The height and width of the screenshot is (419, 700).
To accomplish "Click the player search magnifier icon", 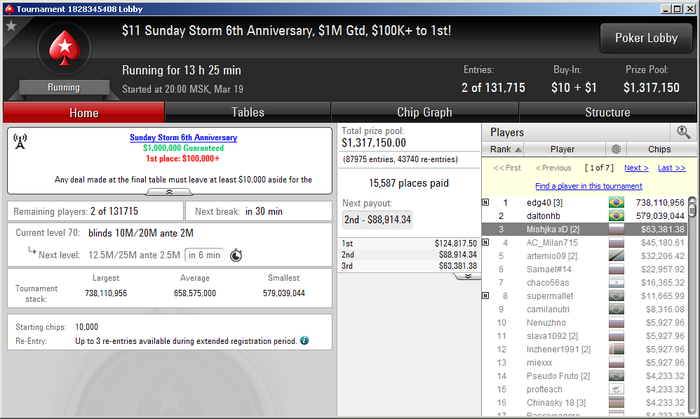I will (683, 132).
